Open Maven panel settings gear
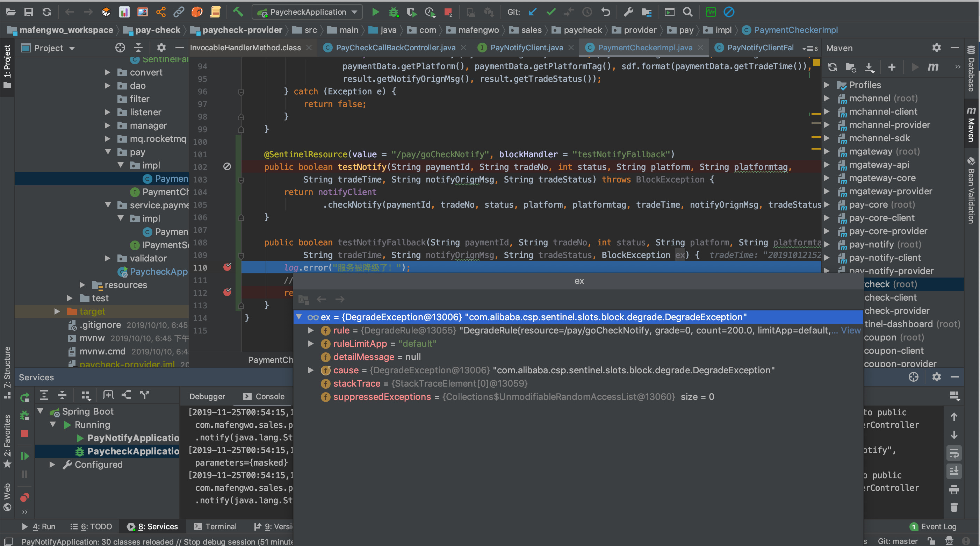 [x=937, y=48]
